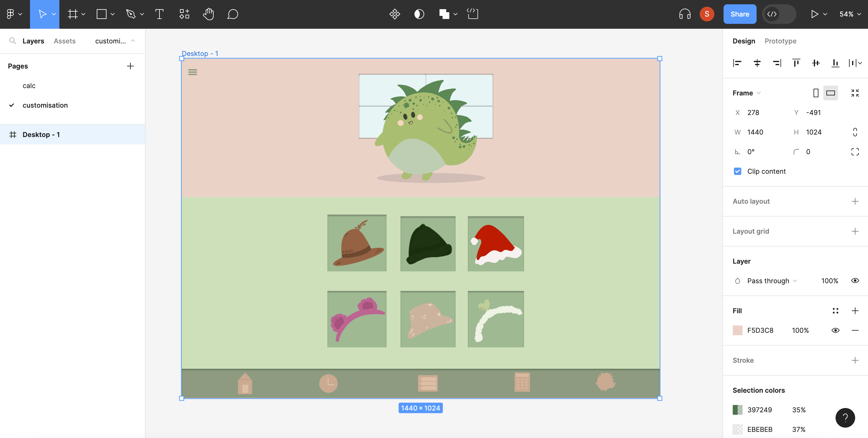The image size is (868, 438).
Task: Uncheck Clip content checkbox
Action: tap(738, 171)
